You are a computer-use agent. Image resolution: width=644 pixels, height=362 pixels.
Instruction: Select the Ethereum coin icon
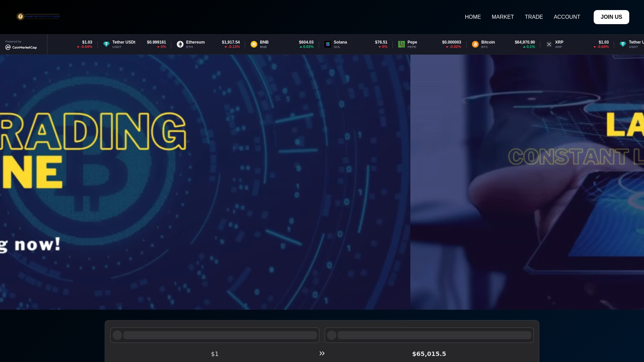(x=180, y=44)
